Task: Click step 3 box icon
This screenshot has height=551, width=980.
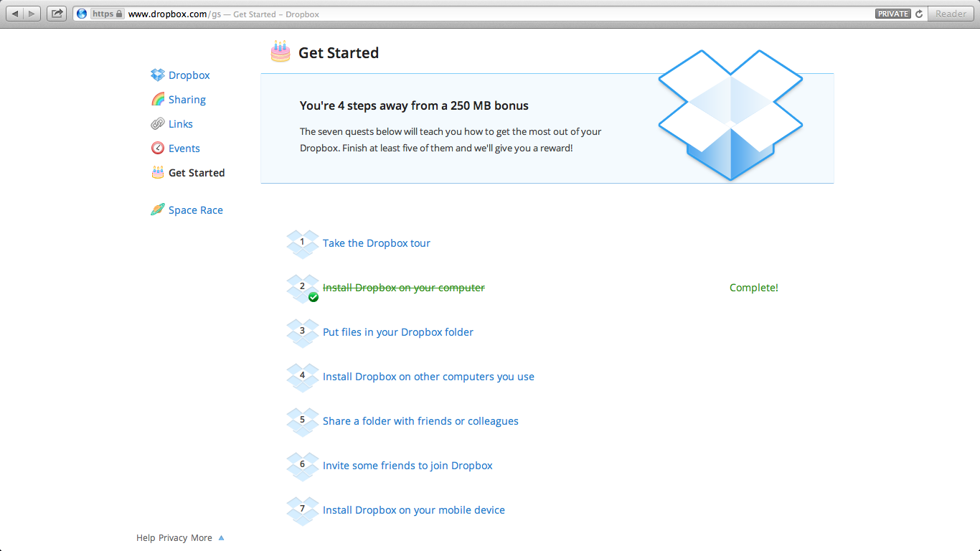Action: (x=303, y=333)
